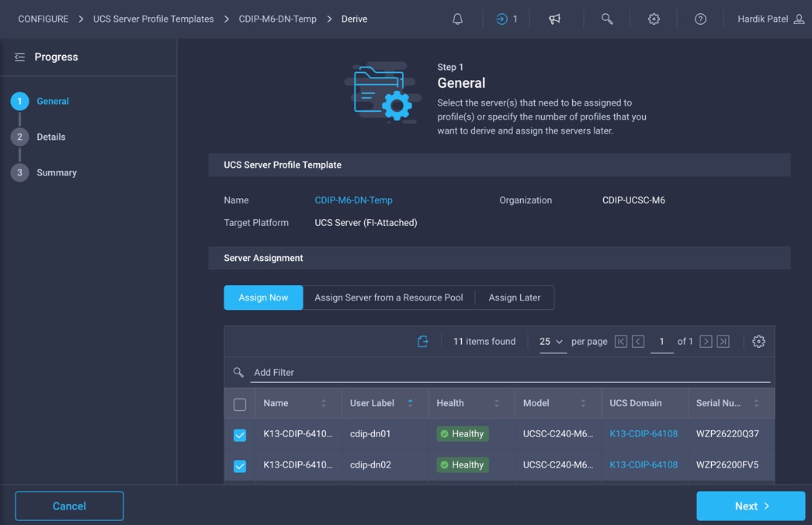Click serial number WZP26220Q37
The height and width of the screenshot is (525, 812).
727,434
